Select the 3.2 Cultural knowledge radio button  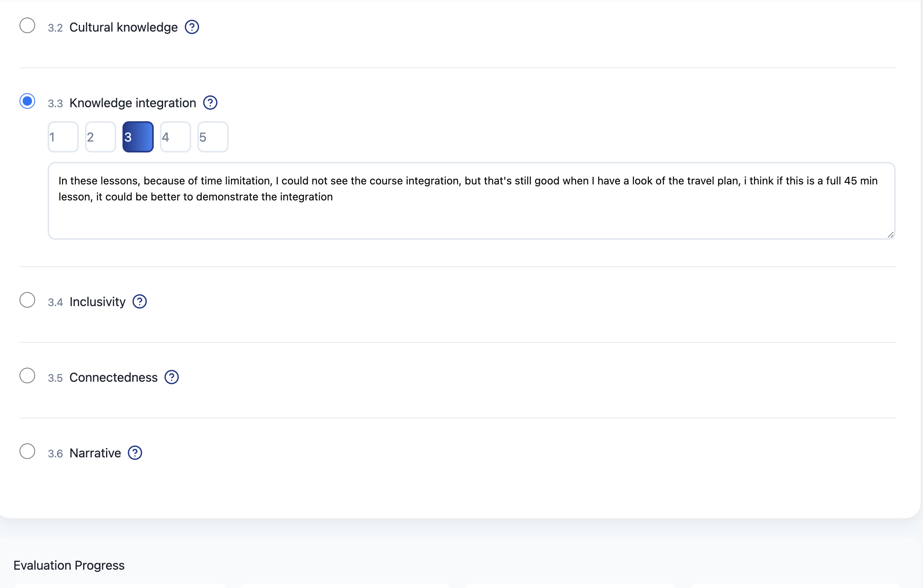(27, 26)
